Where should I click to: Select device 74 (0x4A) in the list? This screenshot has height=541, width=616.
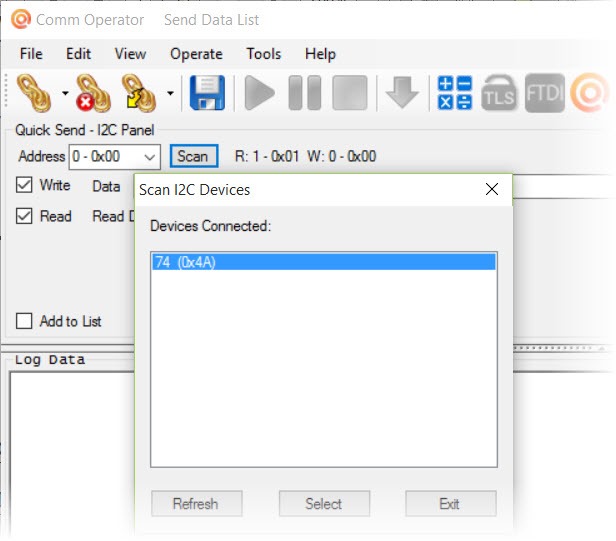[x=324, y=262]
